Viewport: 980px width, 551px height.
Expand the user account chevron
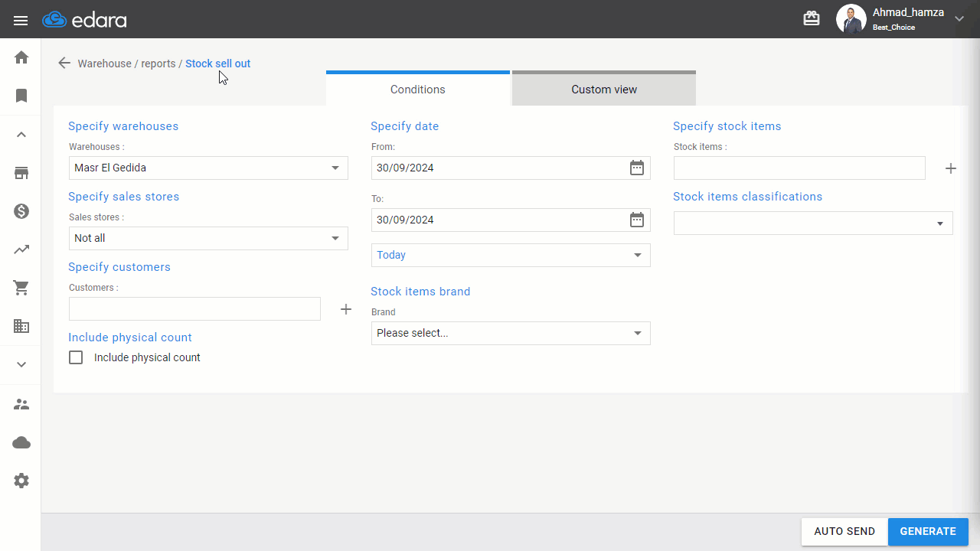[959, 19]
